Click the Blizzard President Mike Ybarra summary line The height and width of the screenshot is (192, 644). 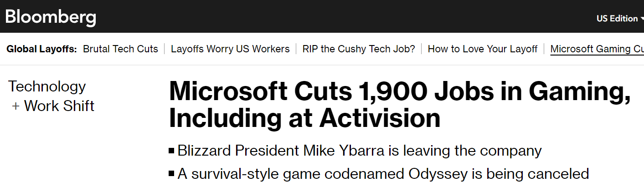point(359,151)
